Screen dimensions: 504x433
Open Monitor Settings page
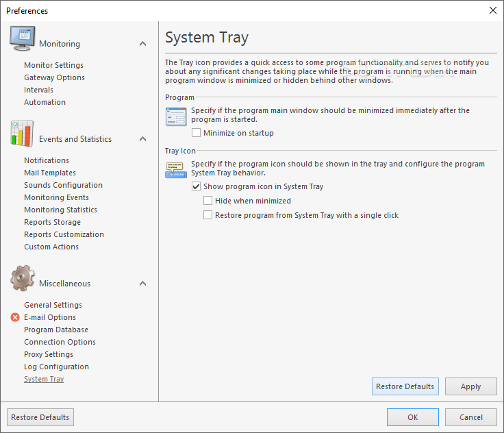pyautogui.click(x=53, y=65)
